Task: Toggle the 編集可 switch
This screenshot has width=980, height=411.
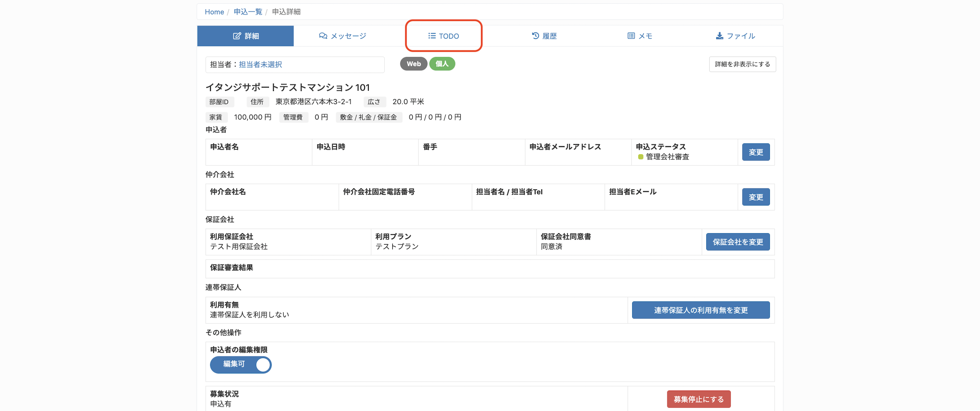Action: coord(241,365)
